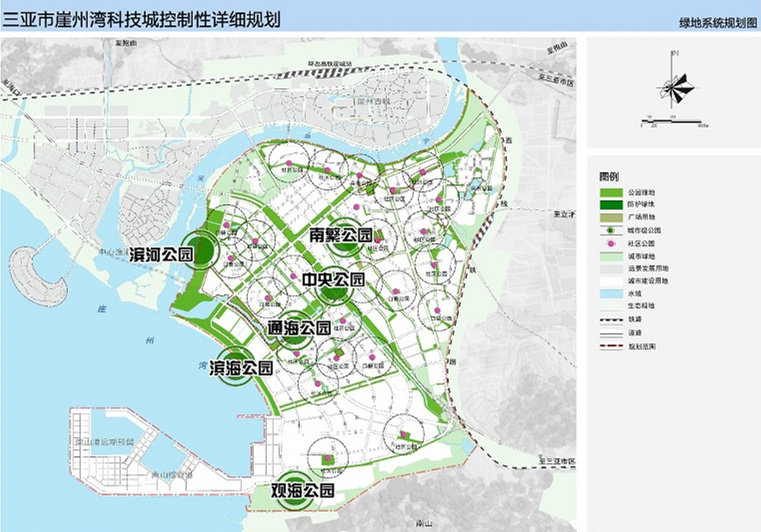Click the 滨河公园 park label
This screenshot has height=532, width=761.
[160, 253]
